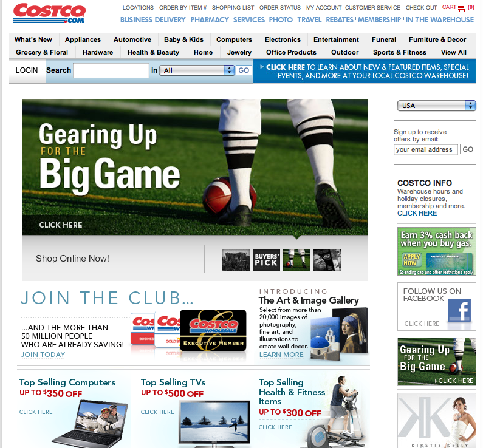Click the Costco.com logo
The image size is (483, 448).
pos(49,13)
